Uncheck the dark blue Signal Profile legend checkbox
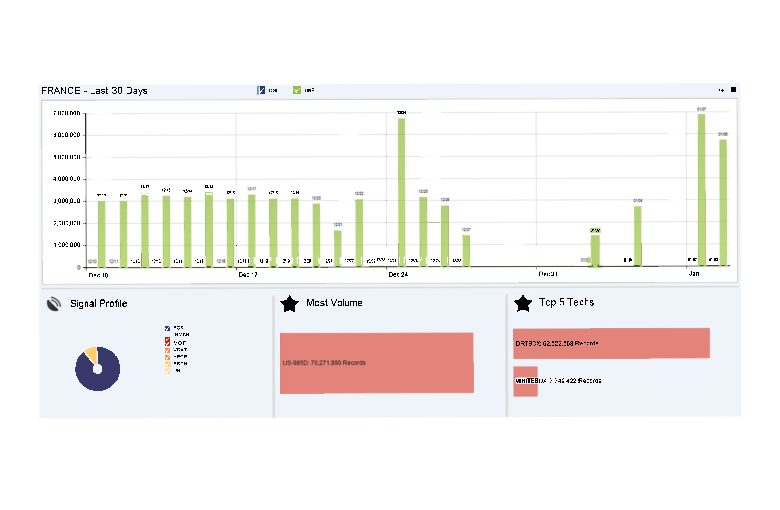The image size is (780, 510). point(167,328)
